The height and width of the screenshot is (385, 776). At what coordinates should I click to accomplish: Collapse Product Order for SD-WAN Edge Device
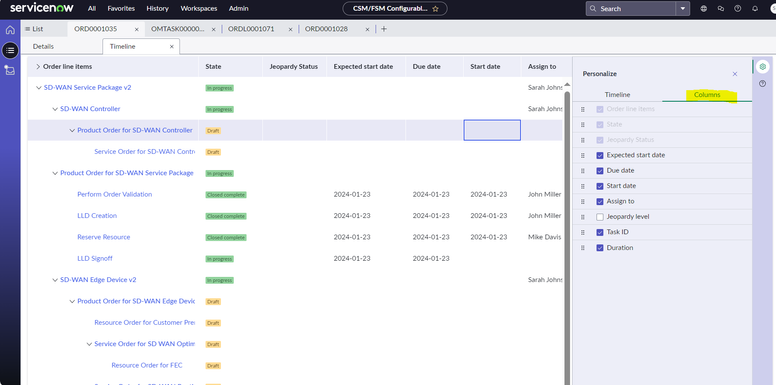pos(72,301)
